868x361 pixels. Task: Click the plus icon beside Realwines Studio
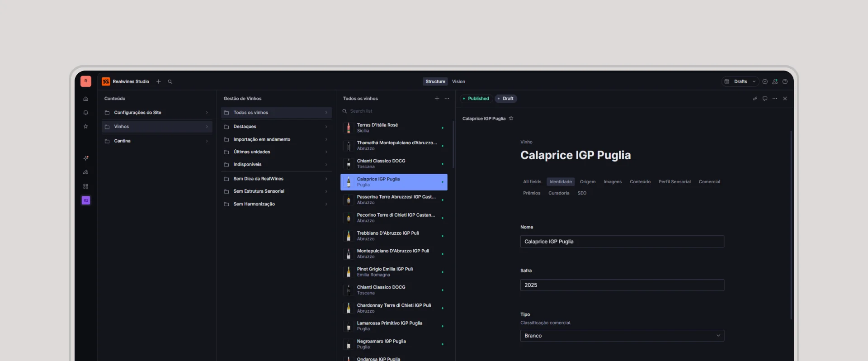159,82
